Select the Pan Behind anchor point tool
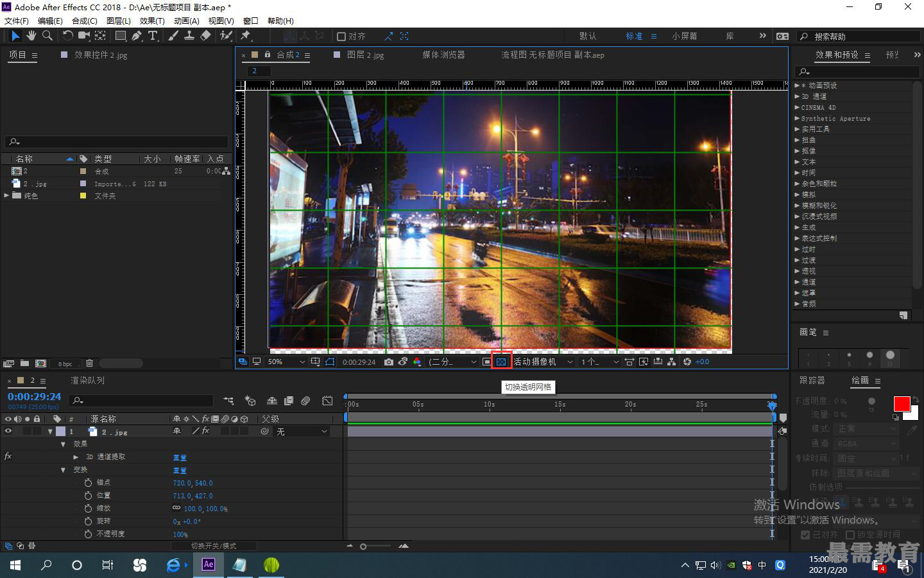The image size is (924, 578). pos(101,36)
